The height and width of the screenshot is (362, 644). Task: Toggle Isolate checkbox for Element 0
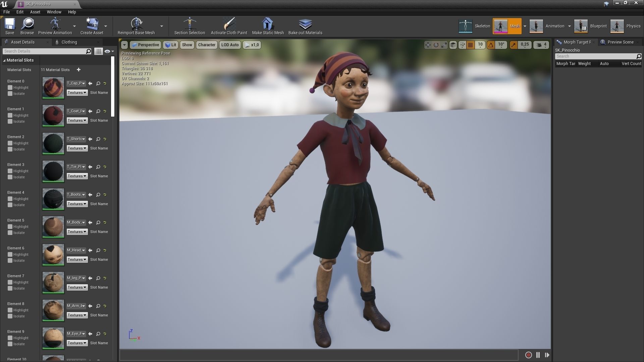(x=10, y=94)
